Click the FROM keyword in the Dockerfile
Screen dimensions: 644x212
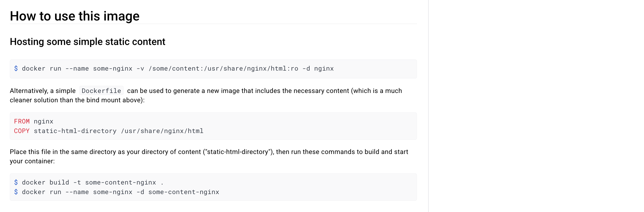pyautogui.click(x=22, y=121)
